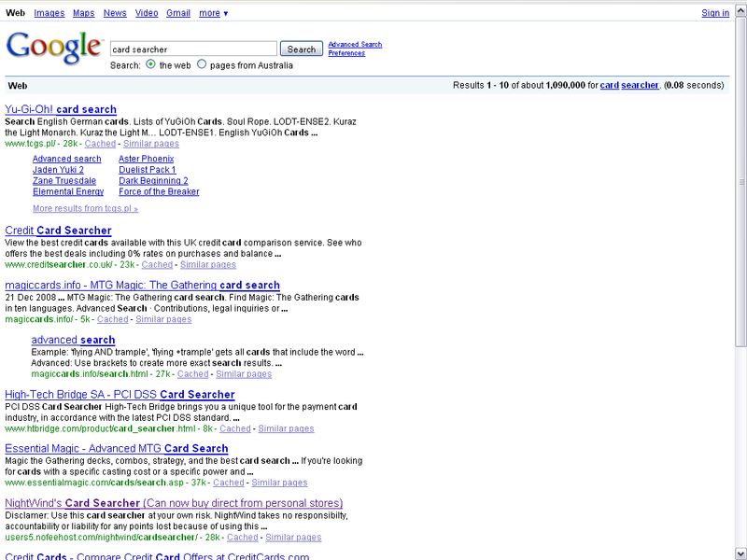
Task: Open Gmail from the top bar
Action: pos(178,13)
